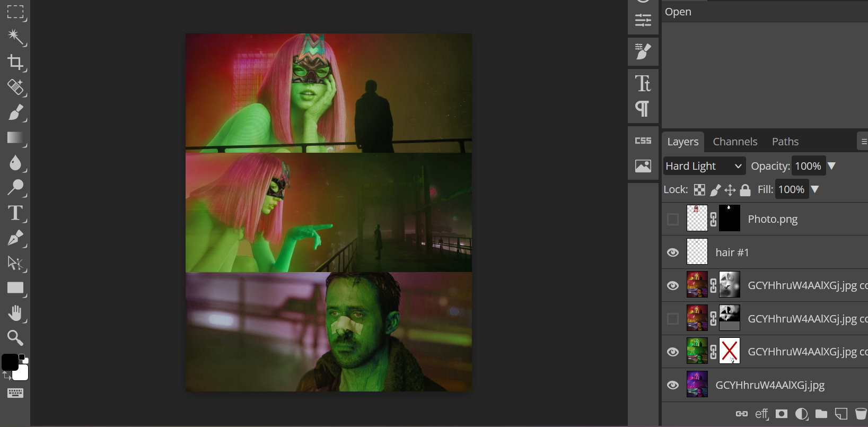
Task: Delete layer with trash icon
Action: point(861,414)
